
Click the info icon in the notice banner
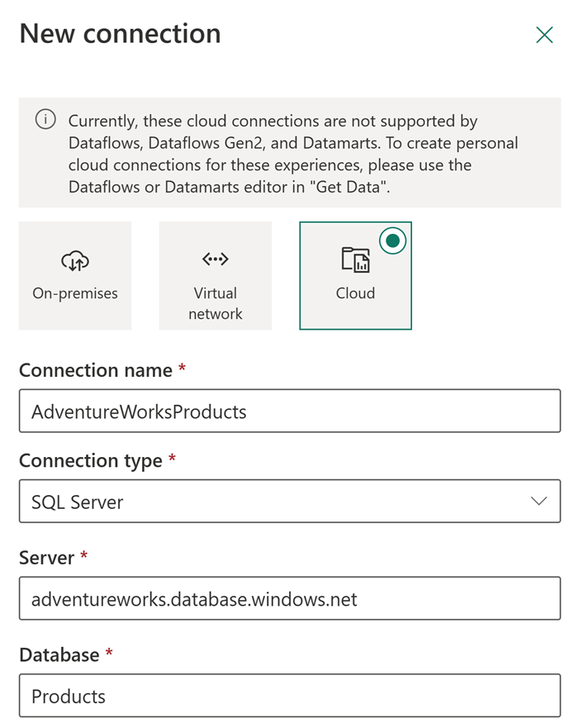pos(45,121)
